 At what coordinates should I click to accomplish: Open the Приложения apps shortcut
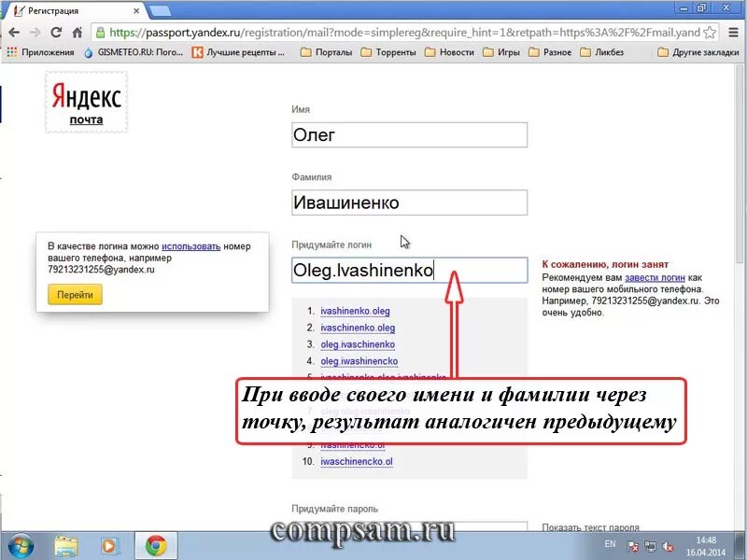pyautogui.click(x=41, y=52)
